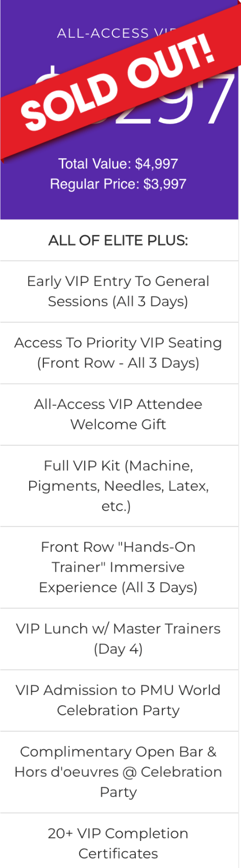
Task: Click the (Day 4) text
Action: (x=118, y=649)
